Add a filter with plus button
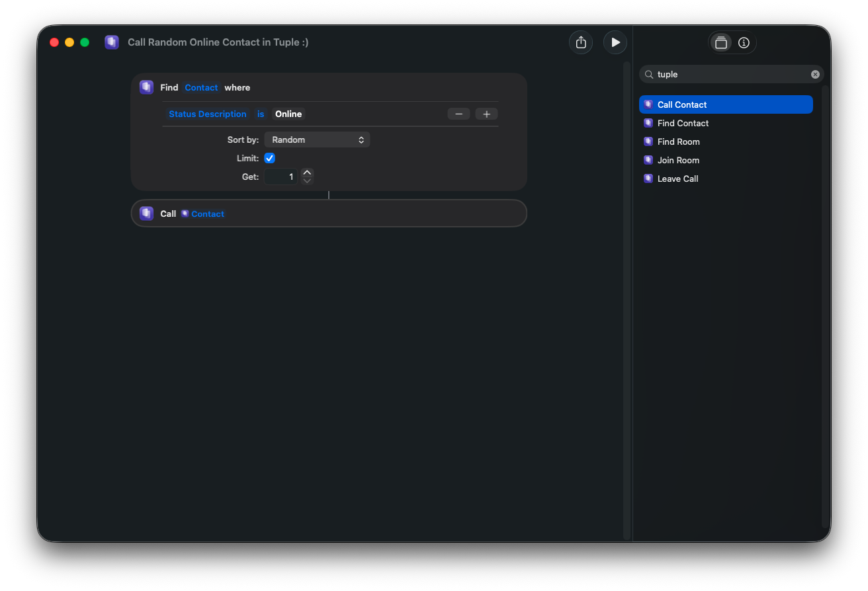This screenshot has height=591, width=868. click(486, 114)
